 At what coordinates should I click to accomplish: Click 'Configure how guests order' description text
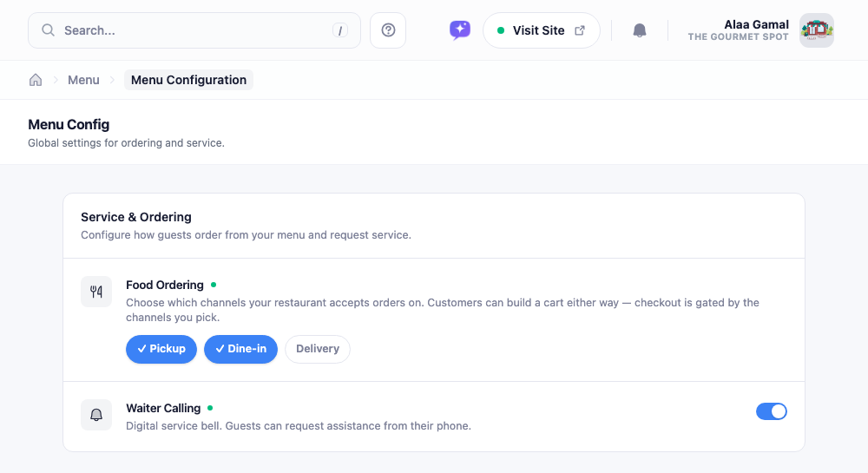[x=246, y=235]
